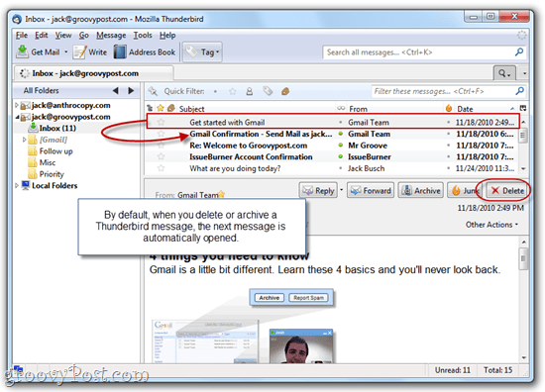Screen dimensions: 545x392
Task: Delete the selected message
Action: pyautogui.click(x=507, y=190)
